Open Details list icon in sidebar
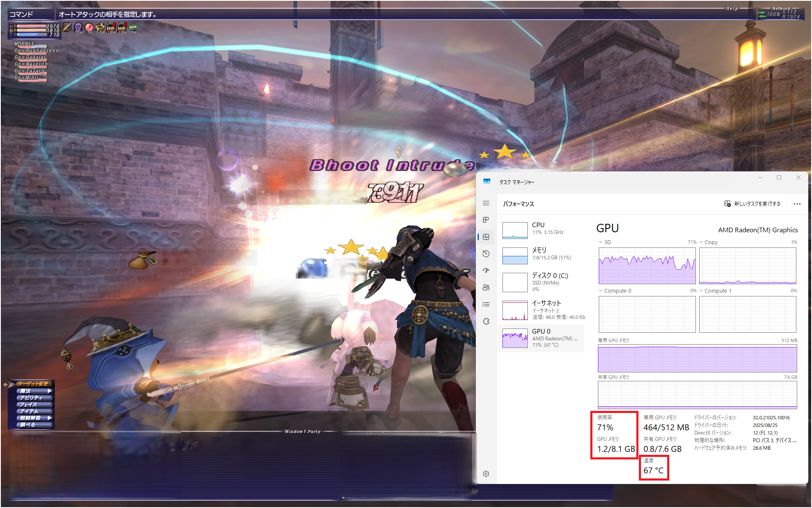 (x=486, y=304)
